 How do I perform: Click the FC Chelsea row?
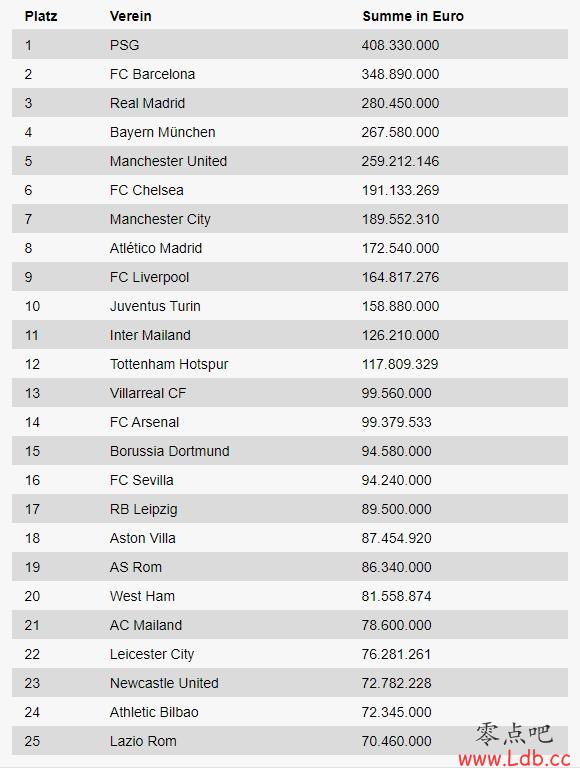click(x=290, y=190)
